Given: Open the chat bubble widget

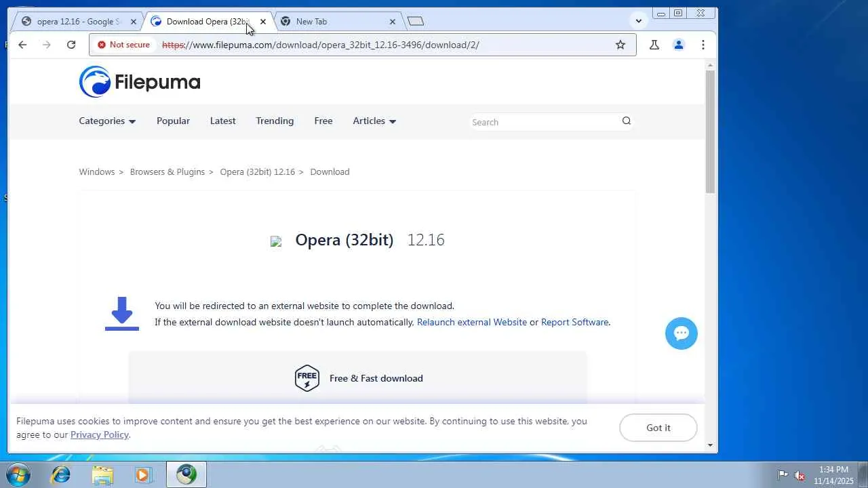Looking at the screenshot, I should click(682, 333).
